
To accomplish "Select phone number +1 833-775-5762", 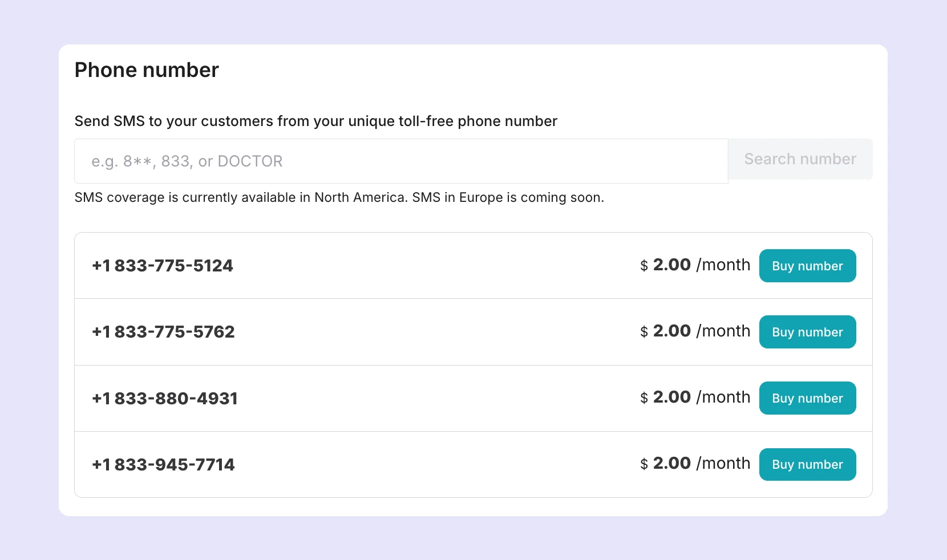I will (x=163, y=332).
